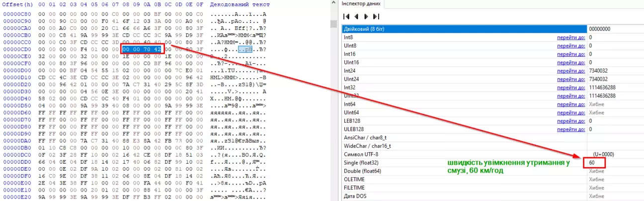644x201 pixels.
Task: Follow the 'перейти до' link in the ULEB128 row
Action: click(570, 129)
